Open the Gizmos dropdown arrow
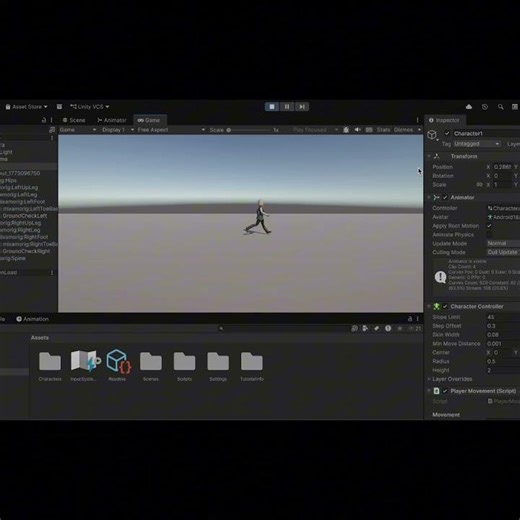This screenshot has width=520, height=520. pyautogui.click(x=419, y=130)
